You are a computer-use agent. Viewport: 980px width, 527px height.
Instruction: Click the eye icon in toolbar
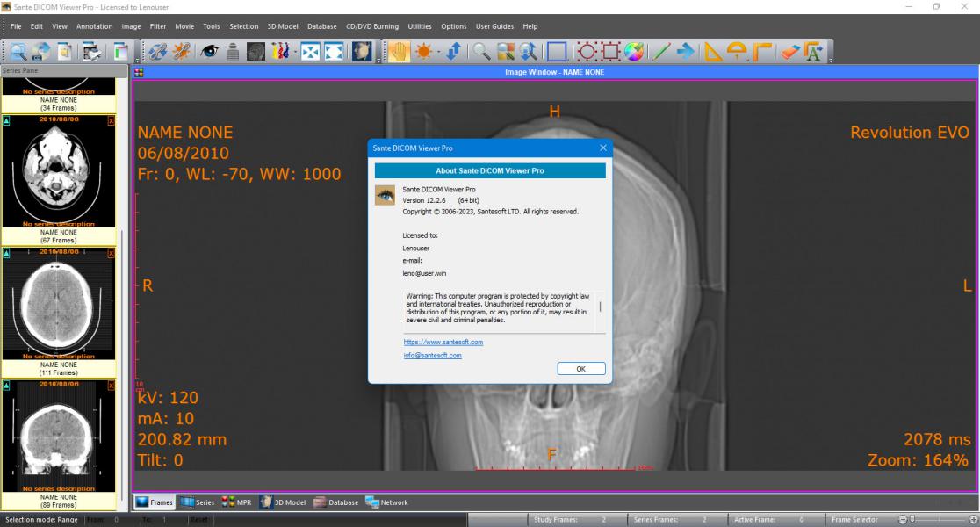[x=209, y=52]
